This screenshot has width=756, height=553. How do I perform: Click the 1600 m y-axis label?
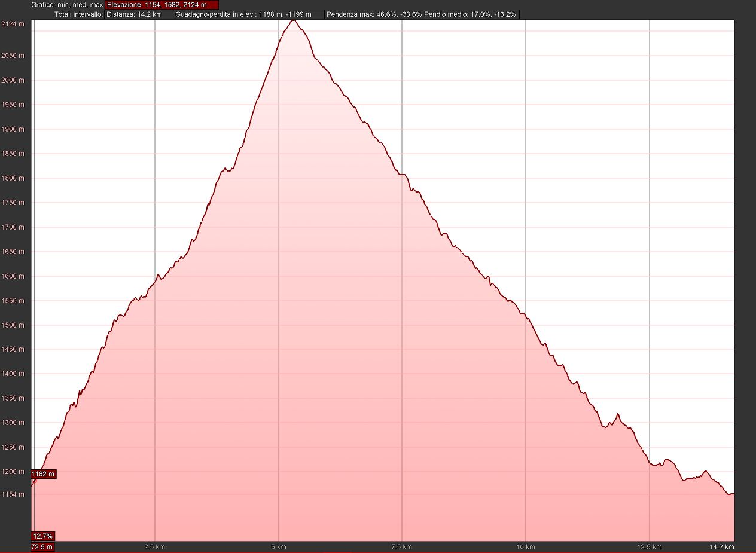tap(13, 276)
